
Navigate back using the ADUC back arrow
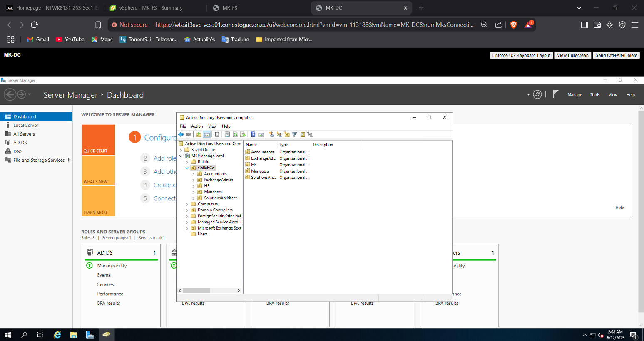click(180, 134)
